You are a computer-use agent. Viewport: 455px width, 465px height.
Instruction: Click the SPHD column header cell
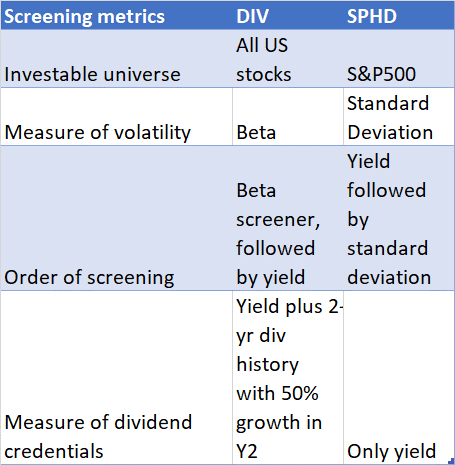399,16
